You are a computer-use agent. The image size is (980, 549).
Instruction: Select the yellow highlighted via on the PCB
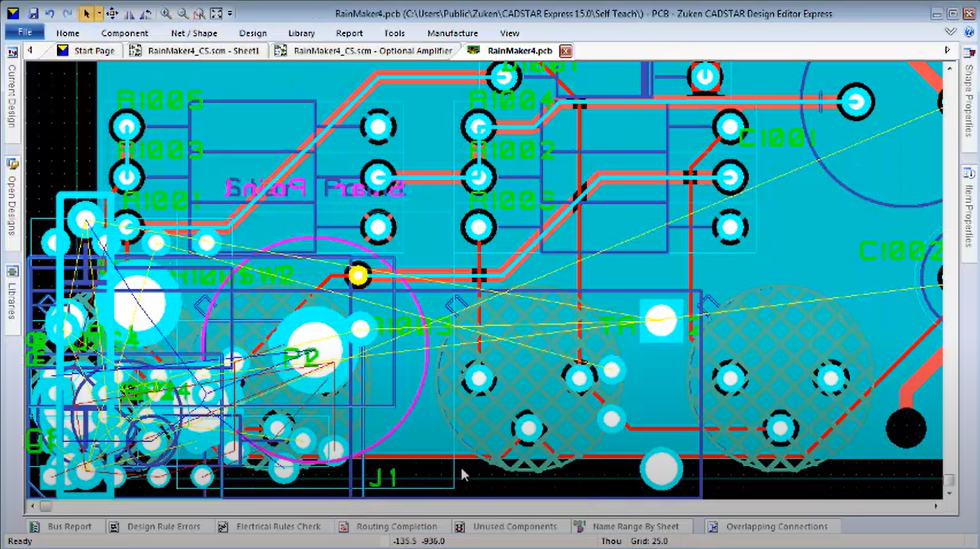click(358, 276)
